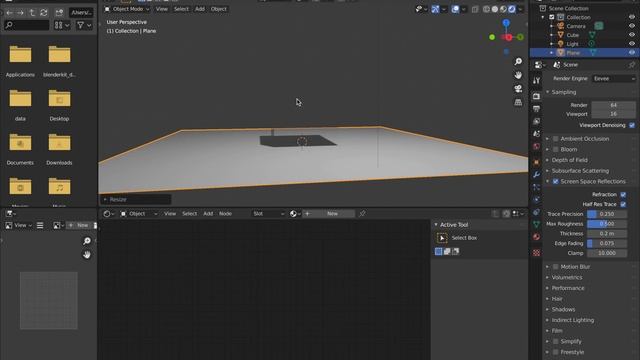The image size is (640, 360).
Task: Click the Render samples field
Action: point(613,105)
